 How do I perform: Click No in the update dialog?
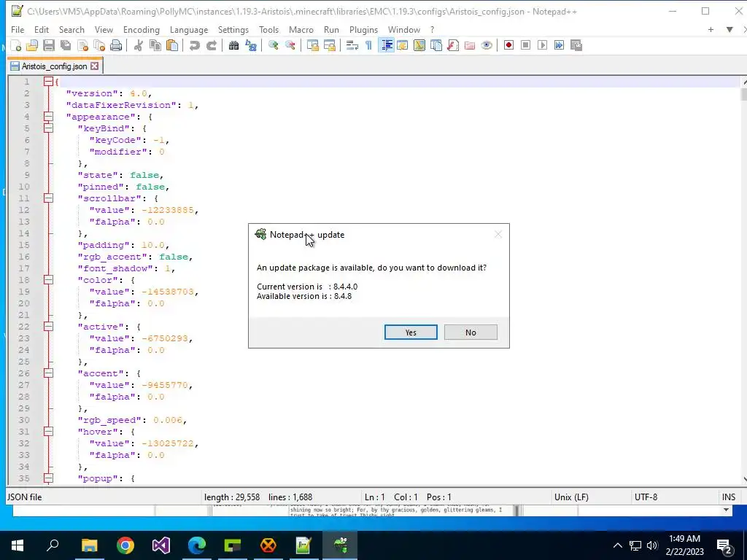tap(471, 332)
